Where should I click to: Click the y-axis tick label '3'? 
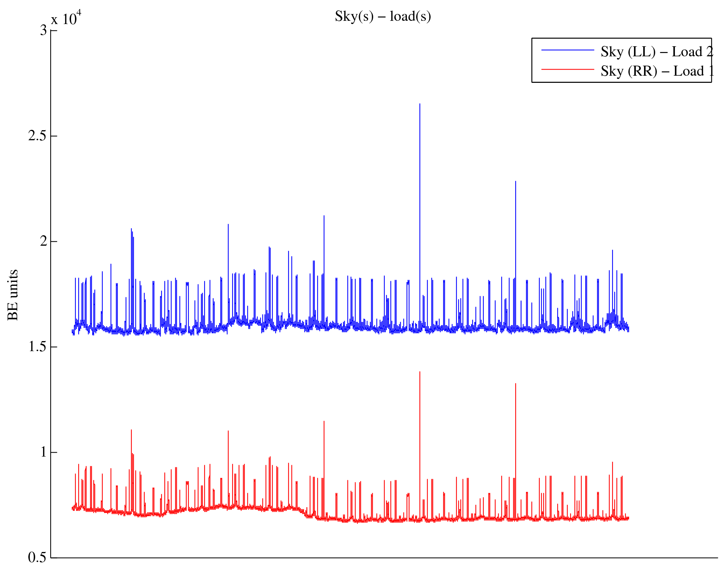(x=43, y=30)
